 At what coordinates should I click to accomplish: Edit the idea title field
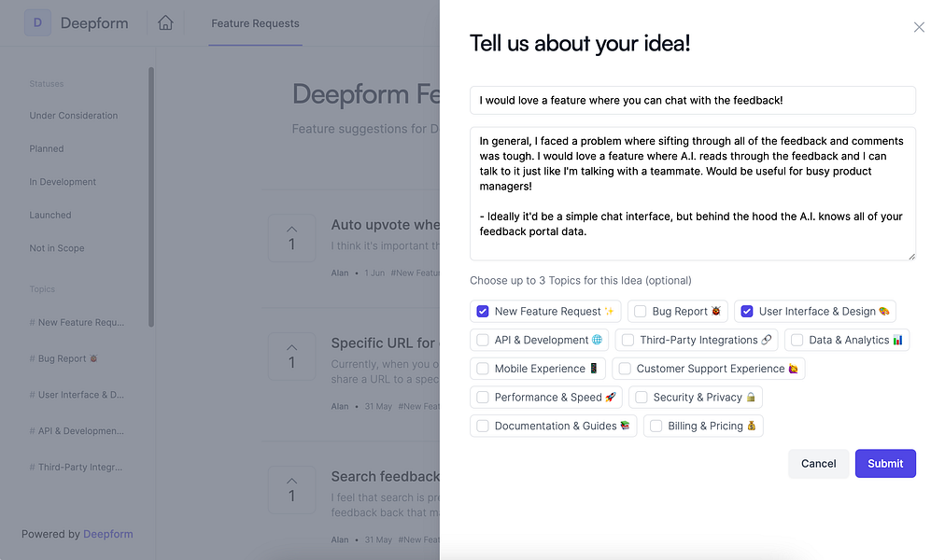click(693, 101)
